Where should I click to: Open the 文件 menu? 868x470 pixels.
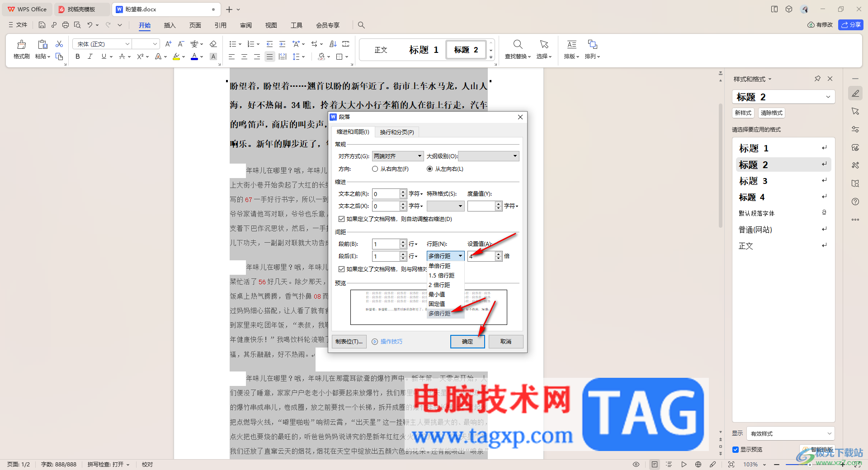(18, 25)
